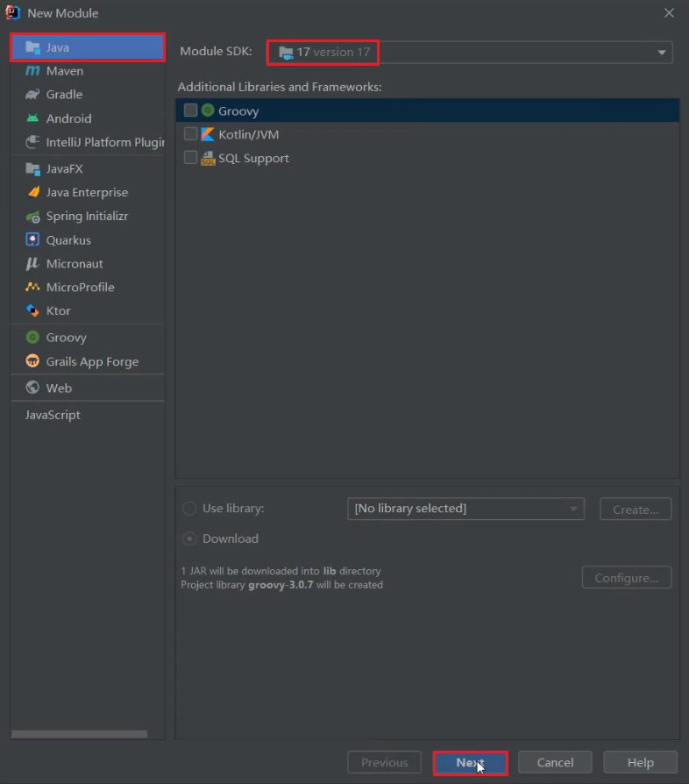
Task: Click the Next button
Action: [470, 762]
